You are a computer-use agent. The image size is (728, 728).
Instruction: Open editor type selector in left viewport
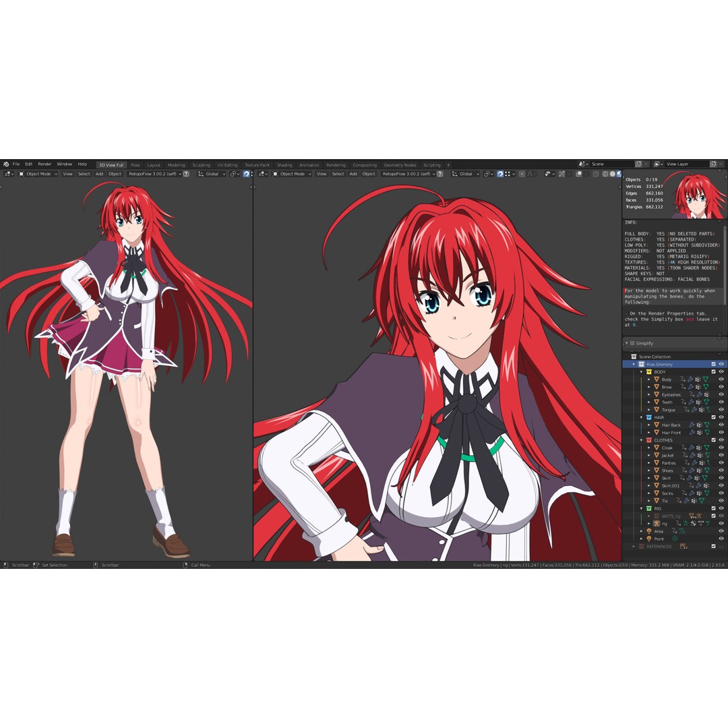click(9, 174)
